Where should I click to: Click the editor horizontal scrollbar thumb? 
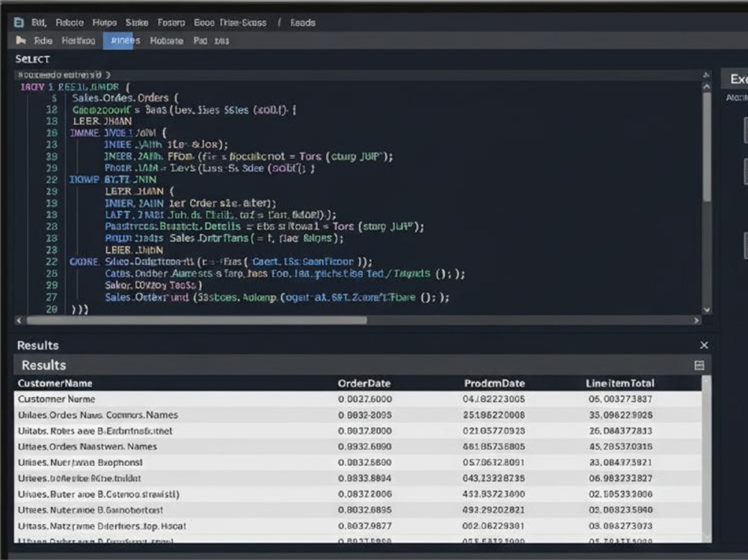[x=197, y=321]
